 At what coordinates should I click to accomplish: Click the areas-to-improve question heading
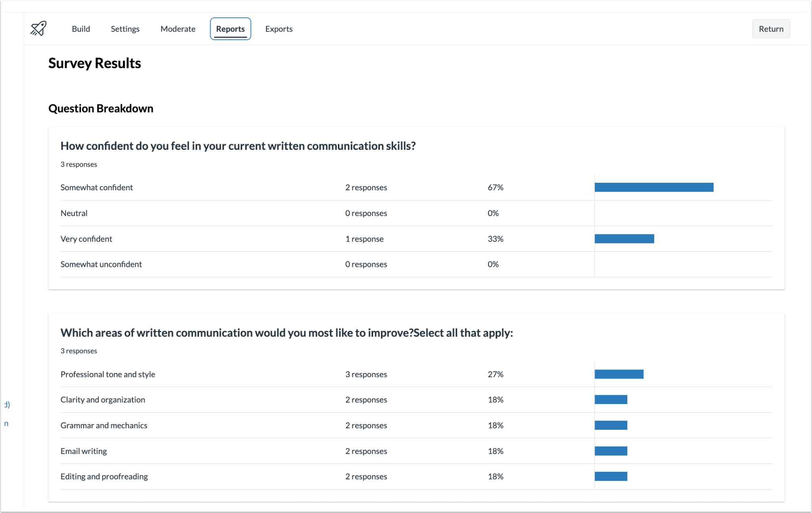286,333
